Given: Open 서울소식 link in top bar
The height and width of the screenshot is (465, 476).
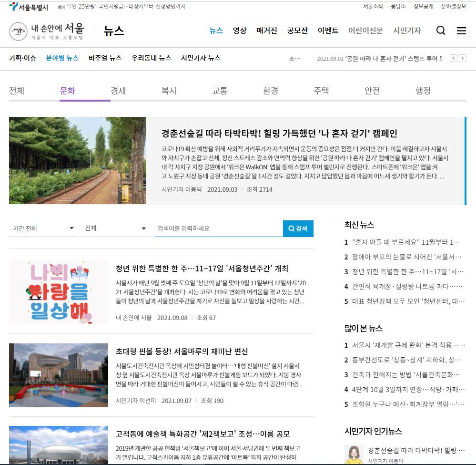Looking at the screenshot, I should pyautogui.click(x=373, y=6).
